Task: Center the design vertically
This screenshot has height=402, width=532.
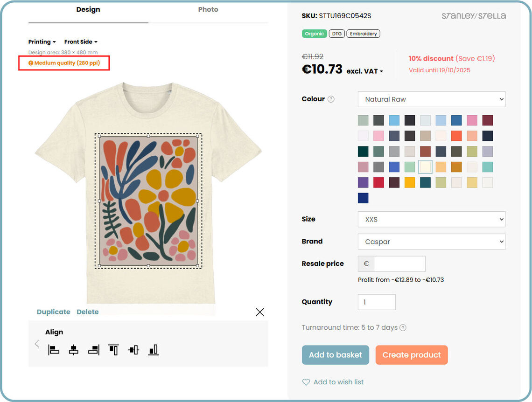Action: click(133, 350)
